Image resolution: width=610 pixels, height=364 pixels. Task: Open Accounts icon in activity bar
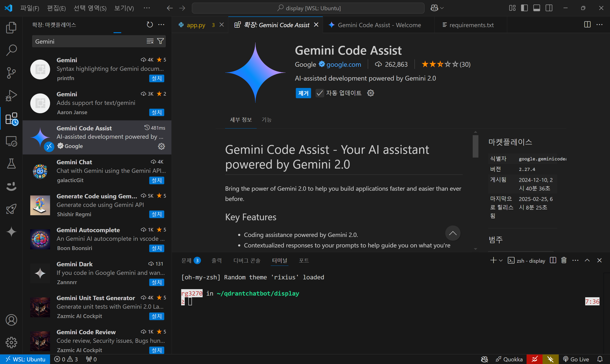[x=11, y=320]
